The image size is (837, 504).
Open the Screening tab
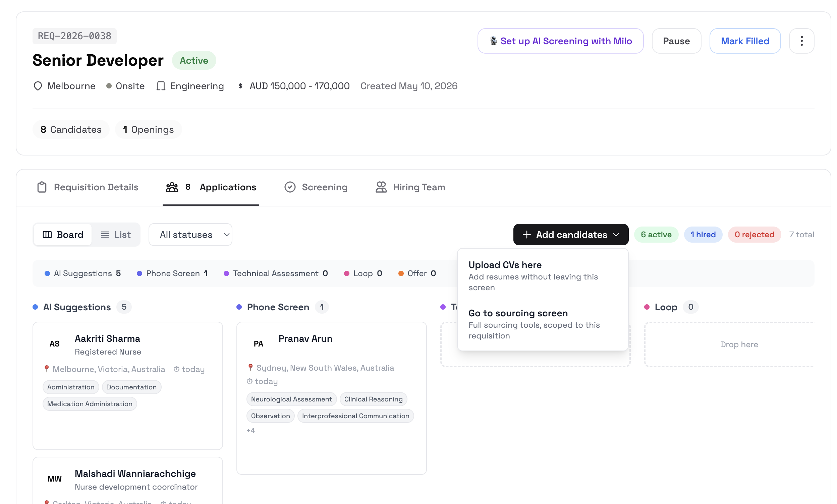(316, 187)
